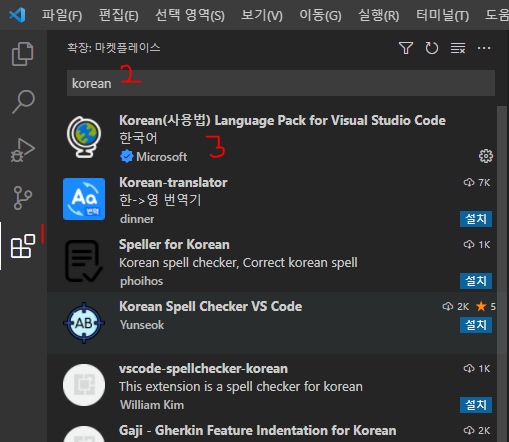The image size is (509, 442).
Task: Click the extensions list vertical scrollbar
Action: 502,274
